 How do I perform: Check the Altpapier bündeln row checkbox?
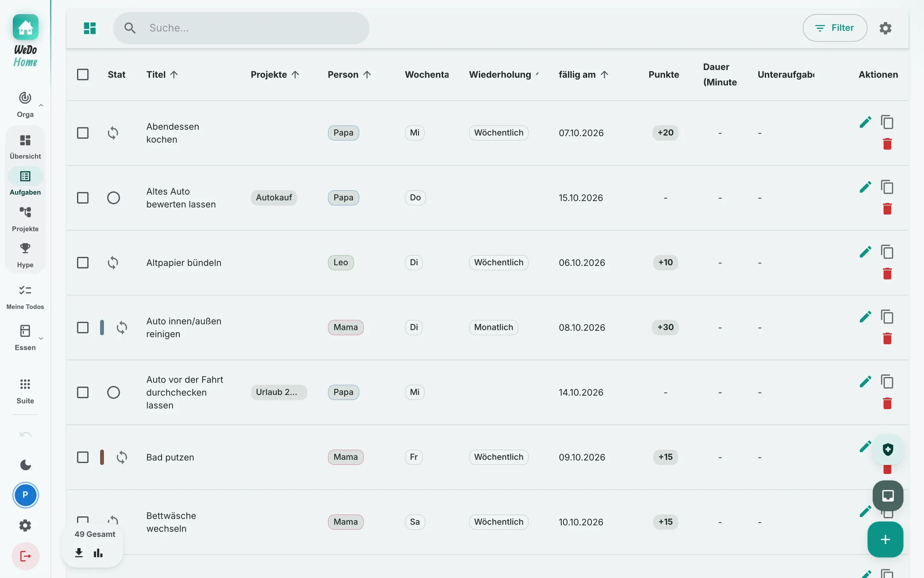[x=83, y=263]
